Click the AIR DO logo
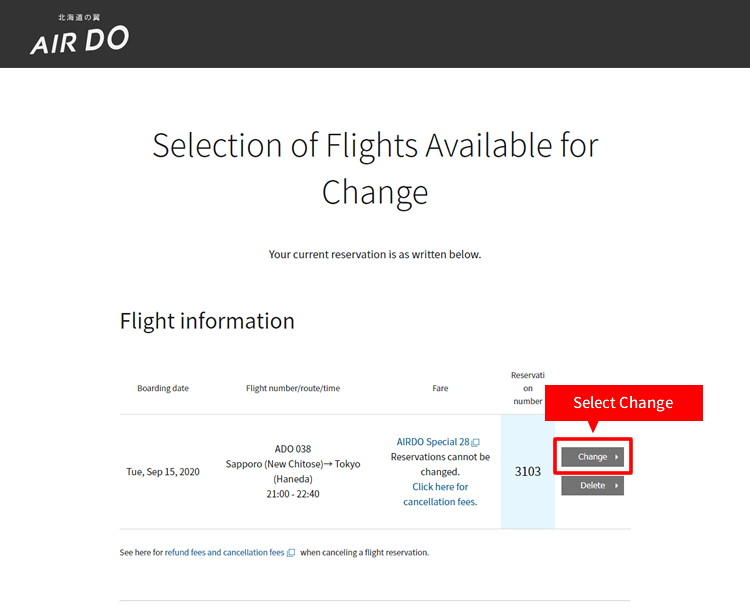 79,34
